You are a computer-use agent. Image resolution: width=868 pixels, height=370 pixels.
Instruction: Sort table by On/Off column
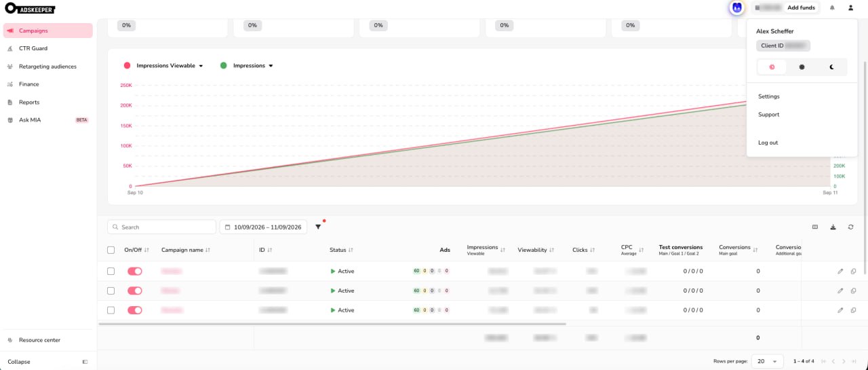coord(146,251)
